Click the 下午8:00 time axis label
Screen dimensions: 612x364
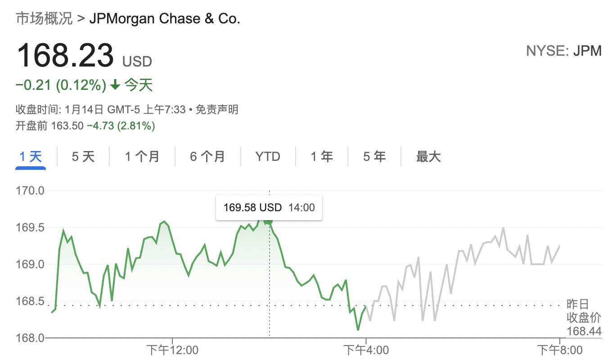(560, 350)
